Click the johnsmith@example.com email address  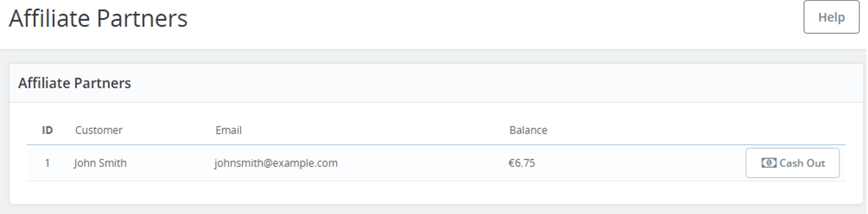point(276,163)
